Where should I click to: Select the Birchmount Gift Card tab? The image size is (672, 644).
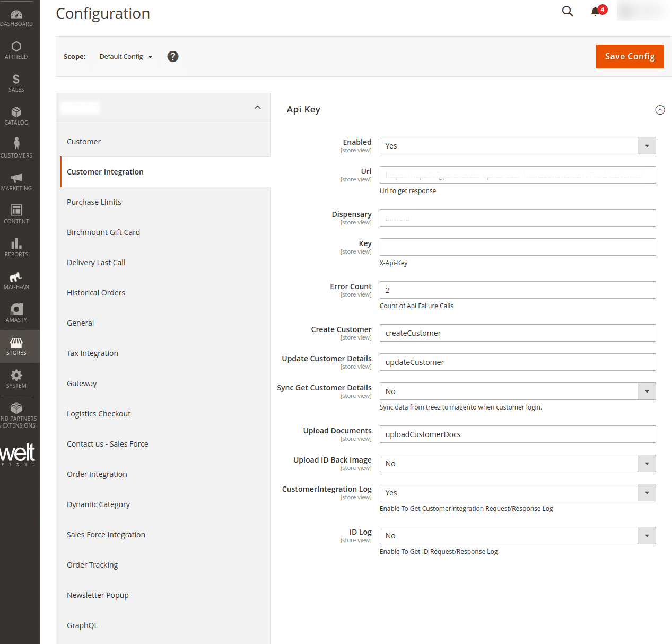(163, 232)
